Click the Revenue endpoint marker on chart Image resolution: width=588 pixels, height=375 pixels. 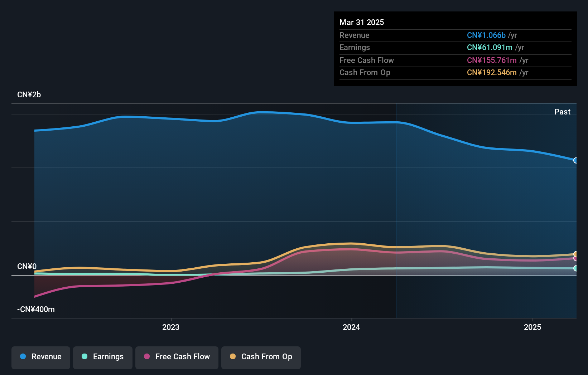[576, 160]
